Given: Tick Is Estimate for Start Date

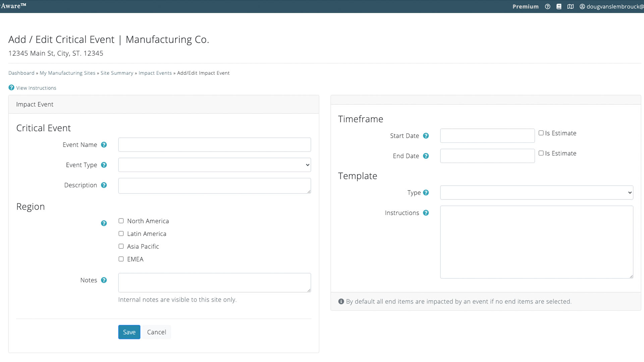Looking at the screenshot, I should pos(541,133).
